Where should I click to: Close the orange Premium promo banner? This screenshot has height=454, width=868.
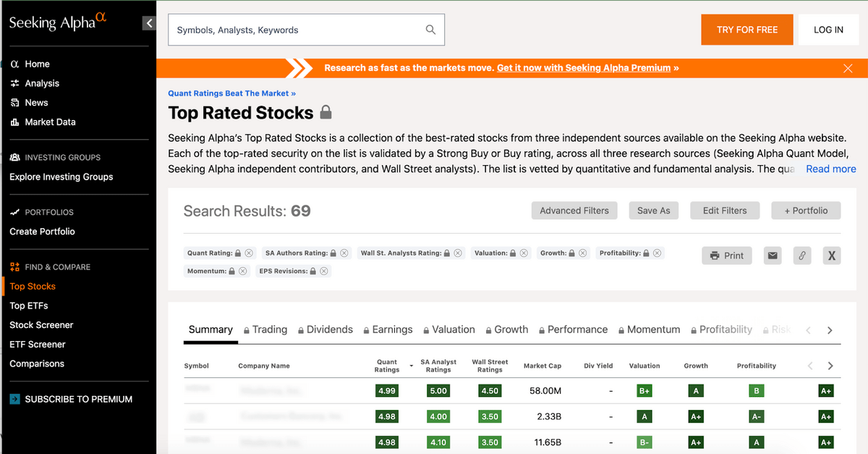click(x=848, y=68)
